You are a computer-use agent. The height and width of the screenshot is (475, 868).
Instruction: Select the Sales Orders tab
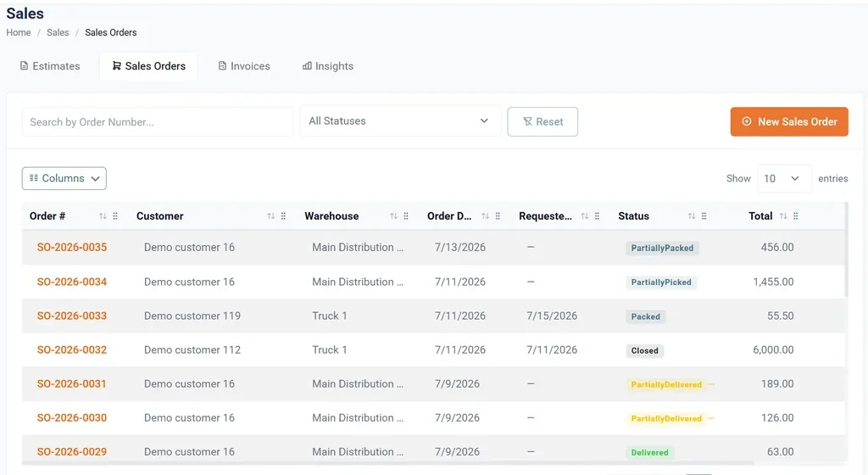point(148,66)
